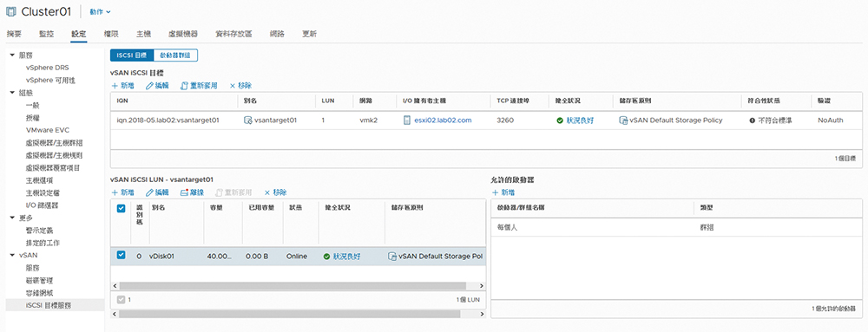Toggle the LUN table select-all checkbox
Viewport: 868px width, 332px height.
coord(122,208)
